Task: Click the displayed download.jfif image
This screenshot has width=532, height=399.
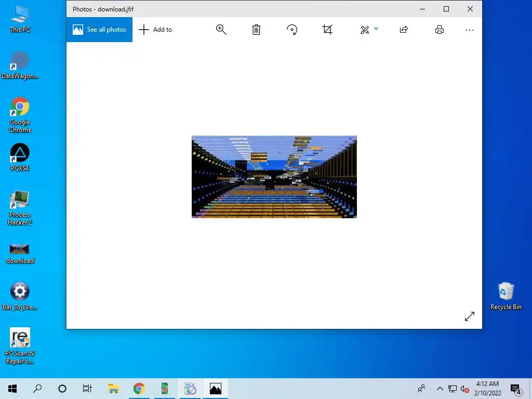Action: pos(274,177)
